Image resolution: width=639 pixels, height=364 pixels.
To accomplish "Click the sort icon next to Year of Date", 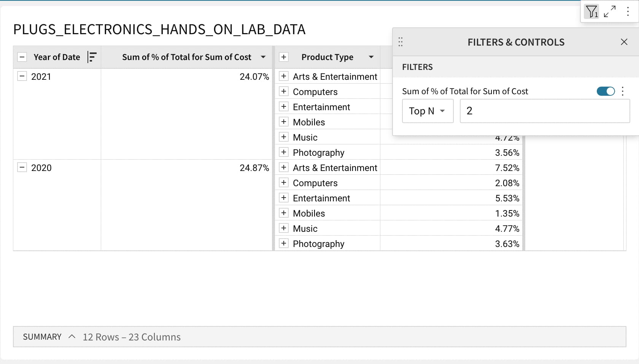I will 92,57.
